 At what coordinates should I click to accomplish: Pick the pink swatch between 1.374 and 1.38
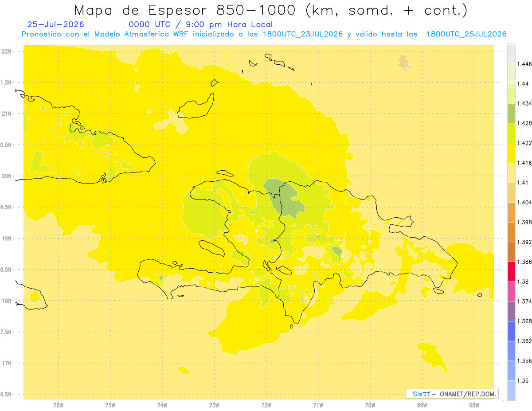pos(511,291)
